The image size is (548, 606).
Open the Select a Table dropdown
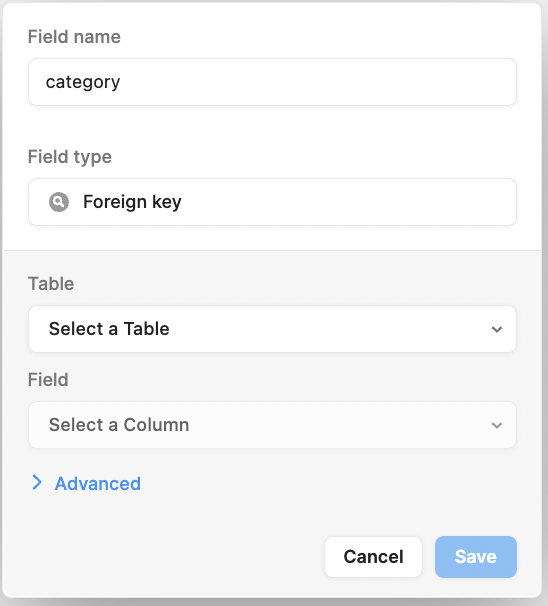tap(272, 329)
